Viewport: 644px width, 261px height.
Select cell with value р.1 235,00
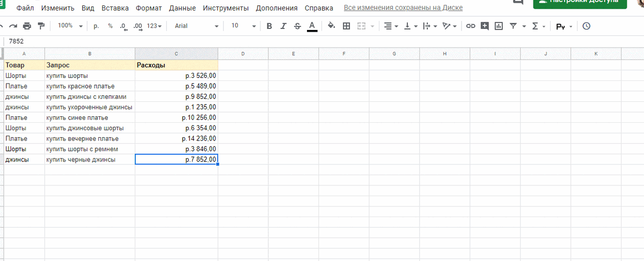[x=176, y=107]
